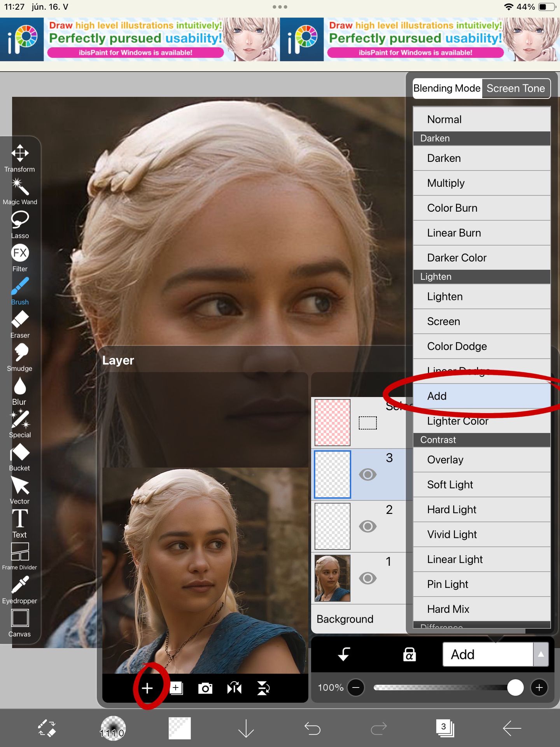This screenshot has width=560, height=747.
Task: Select layer 1 photo thumbnail
Action: tap(332, 578)
